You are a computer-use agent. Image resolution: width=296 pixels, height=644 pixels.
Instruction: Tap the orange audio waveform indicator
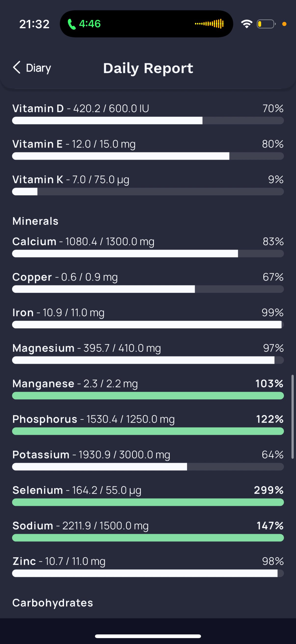point(209,24)
